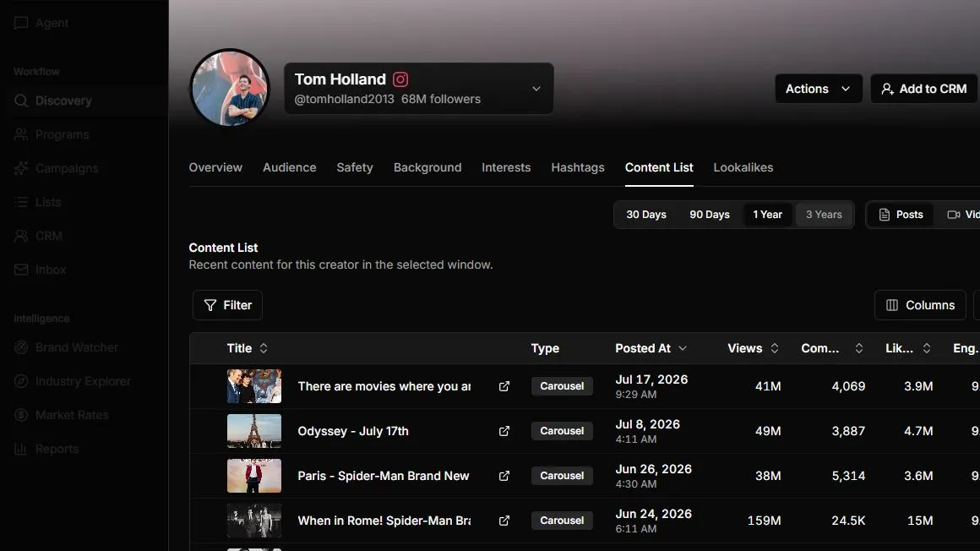This screenshot has height=551, width=980.
Task: Click the Filter button
Action: click(x=227, y=305)
